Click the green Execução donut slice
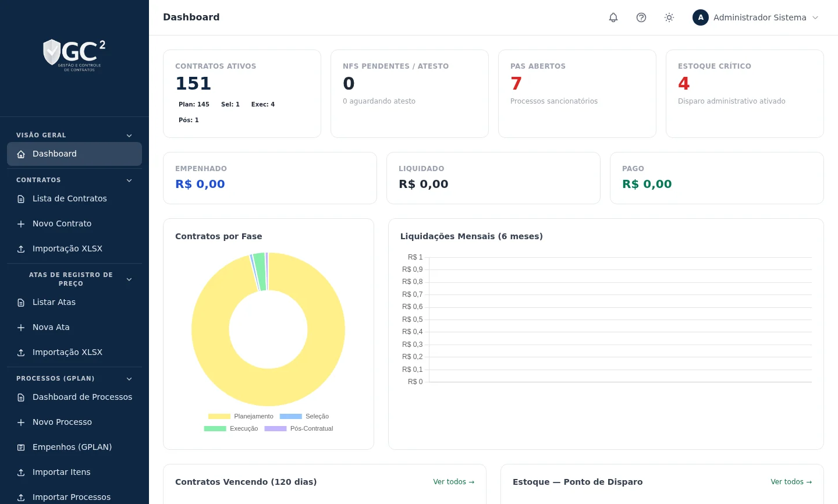This screenshot has height=504, width=838. 260,272
